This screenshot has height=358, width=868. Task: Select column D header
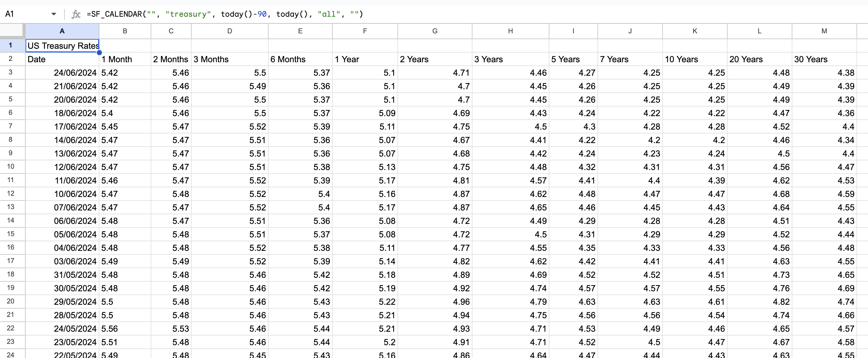tap(230, 31)
